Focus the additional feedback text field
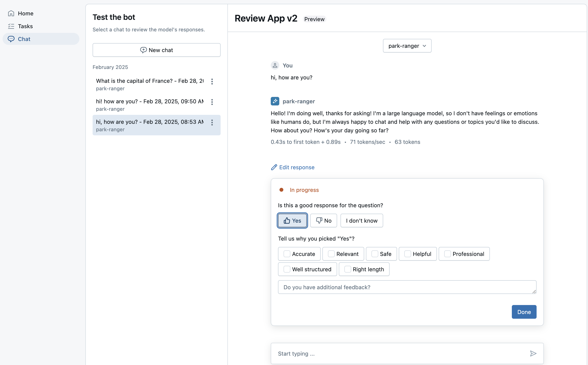This screenshot has height=365, width=588. click(407, 287)
